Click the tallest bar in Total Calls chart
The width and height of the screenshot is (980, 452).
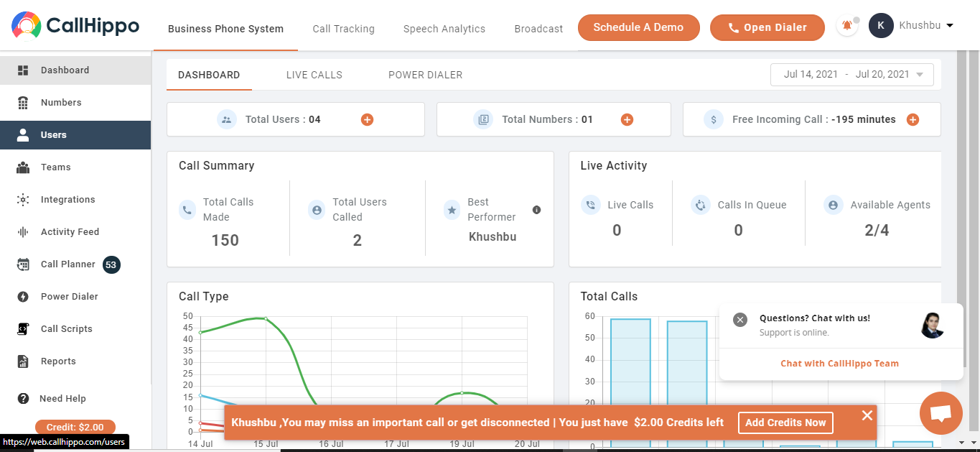(630, 382)
